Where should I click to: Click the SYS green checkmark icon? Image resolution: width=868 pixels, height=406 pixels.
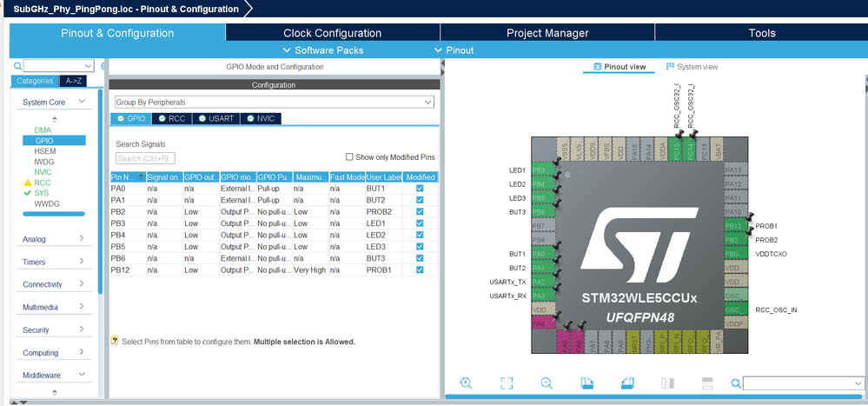pyautogui.click(x=27, y=193)
